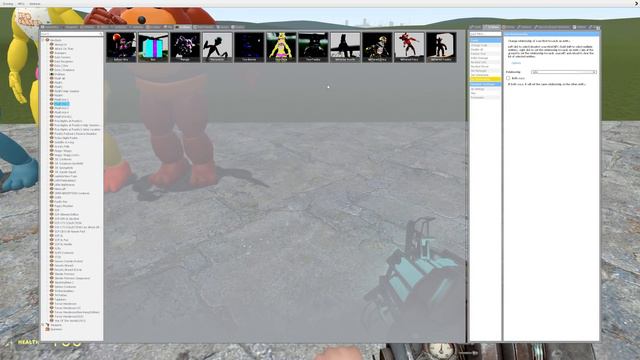Select the cyan gift box NPC thumbnail

click(153, 47)
